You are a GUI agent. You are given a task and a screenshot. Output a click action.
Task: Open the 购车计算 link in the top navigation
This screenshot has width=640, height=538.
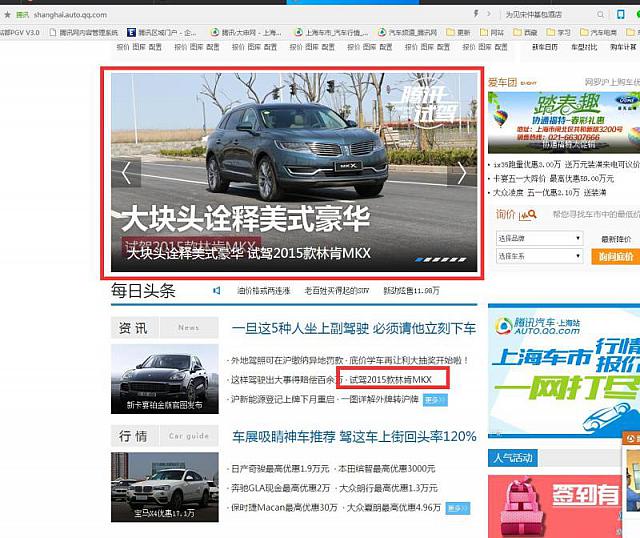point(623,47)
